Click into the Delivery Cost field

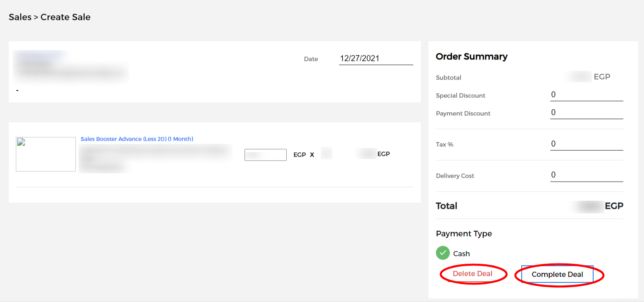point(586,175)
